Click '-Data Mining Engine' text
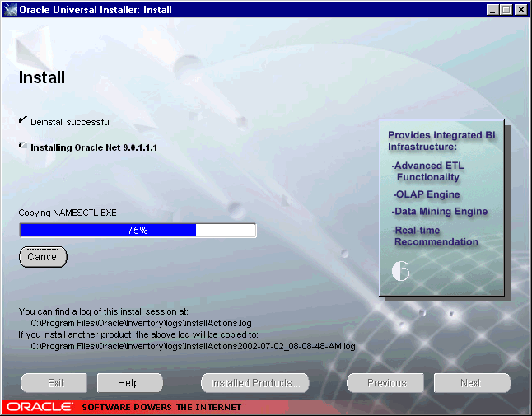532x416 pixels. [440, 212]
